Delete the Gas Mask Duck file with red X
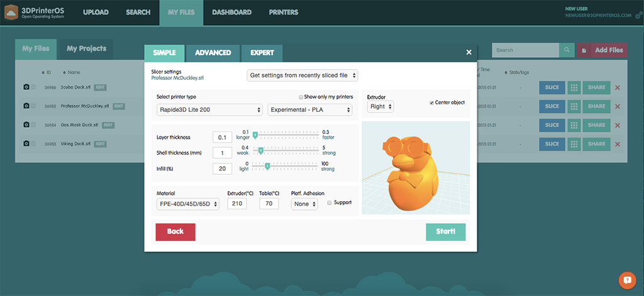This screenshot has height=296, width=644. tap(617, 125)
